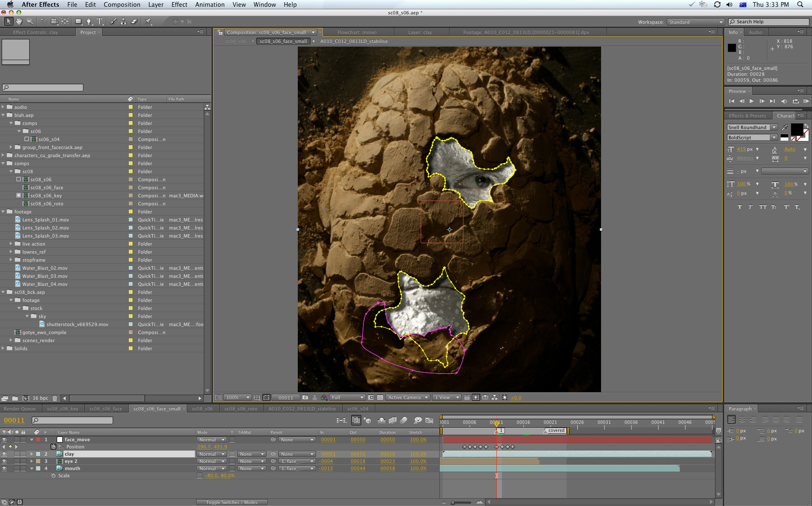
Task: Switch to the sc08_s06_key timeline tab
Action: tap(63, 409)
